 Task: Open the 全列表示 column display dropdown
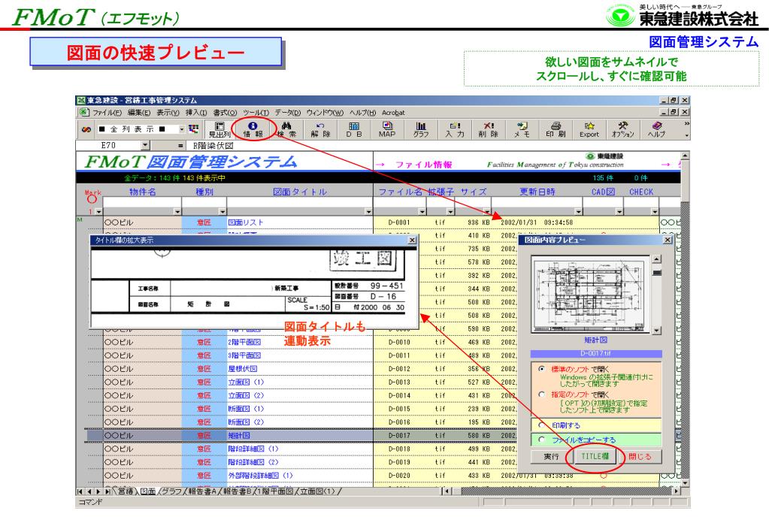point(182,129)
